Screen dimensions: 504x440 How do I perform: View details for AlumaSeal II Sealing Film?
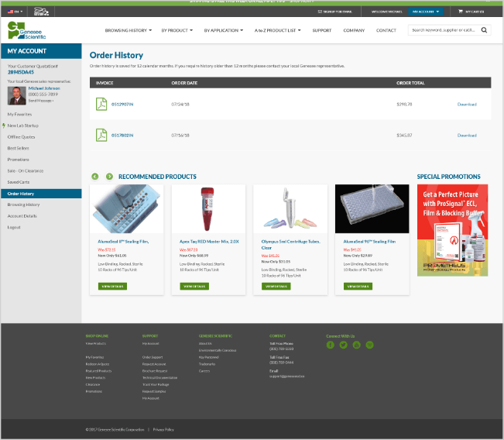[x=112, y=287]
